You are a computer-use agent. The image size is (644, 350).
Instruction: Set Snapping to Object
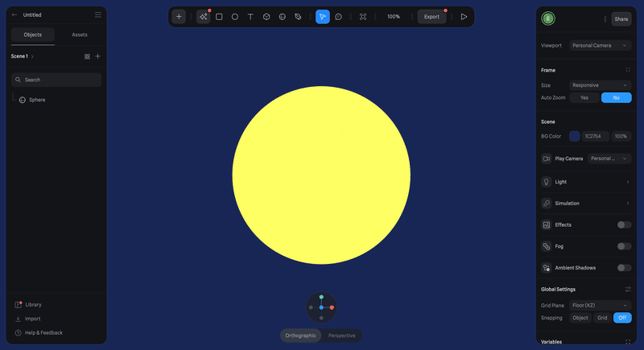tap(580, 318)
